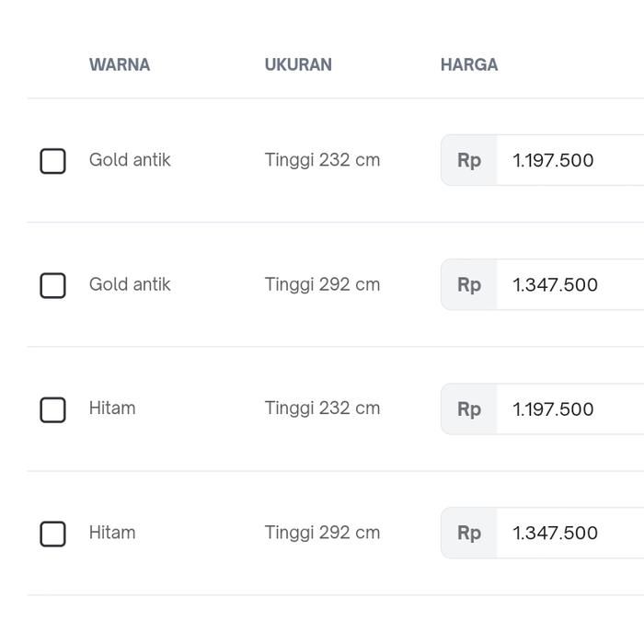Viewport: 644px width, 644px height.
Task: Click the HARGA column header
Action: click(x=469, y=65)
